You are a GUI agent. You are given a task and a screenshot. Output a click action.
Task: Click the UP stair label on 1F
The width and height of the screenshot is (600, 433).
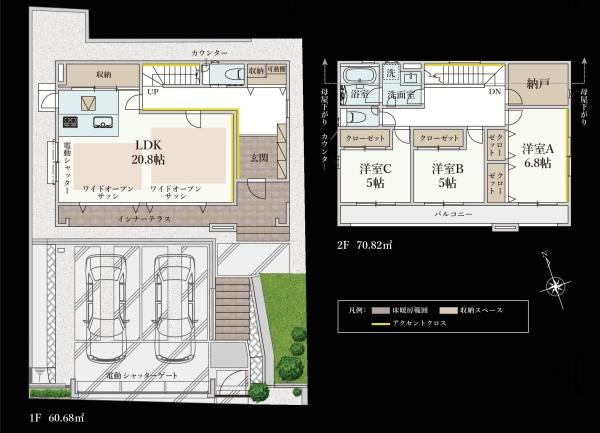(x=153, y=92)
